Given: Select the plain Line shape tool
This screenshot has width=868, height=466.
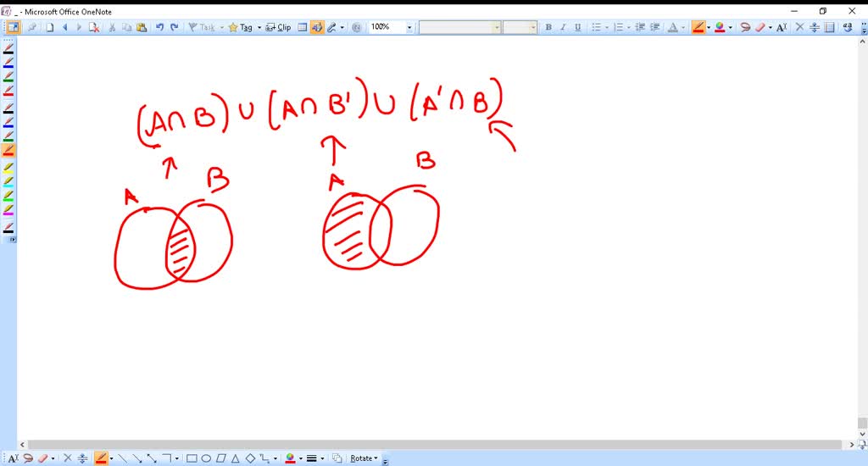Looking at the screenshot, I should (x=122, y=458).
